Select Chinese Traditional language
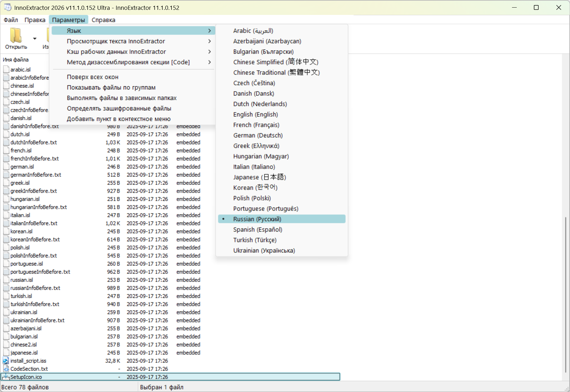Image resolution: width=570 pixels, height=392 pixels. pyautogui.click(x=282, y=73)
